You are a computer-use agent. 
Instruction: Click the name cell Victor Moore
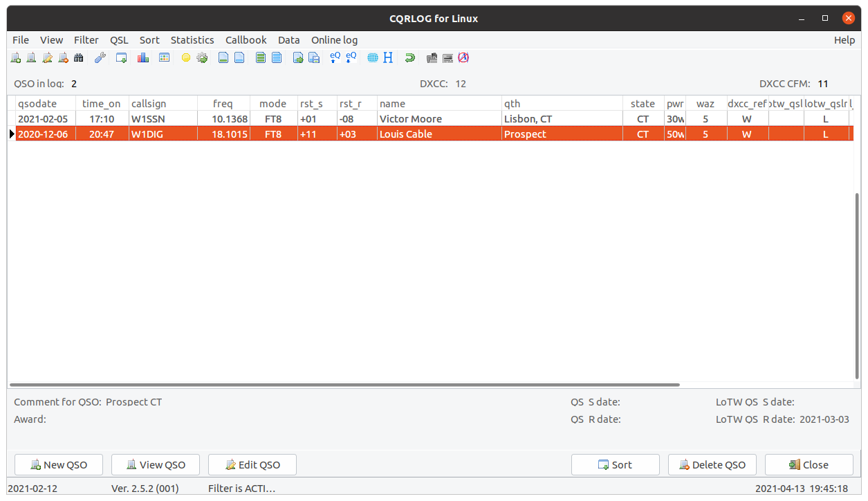coord(440,119)
